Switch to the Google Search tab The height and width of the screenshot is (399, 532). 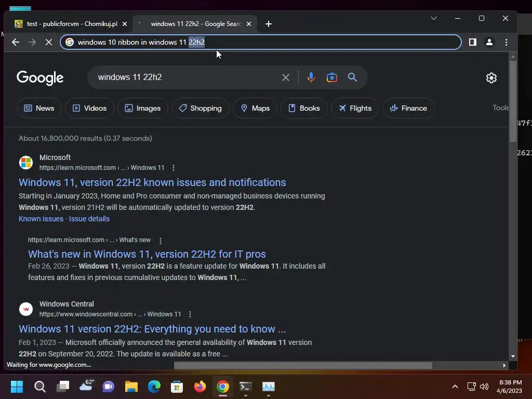195,24
